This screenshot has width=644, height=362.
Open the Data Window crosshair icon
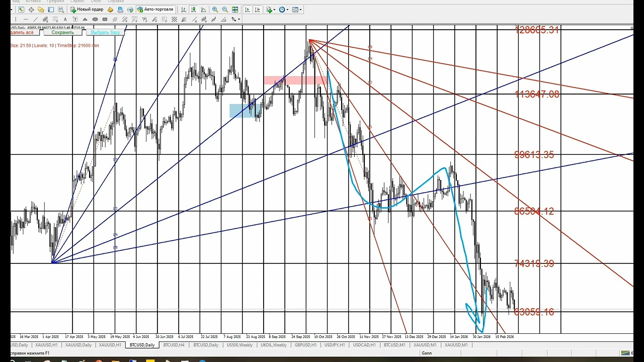[31, 9]
